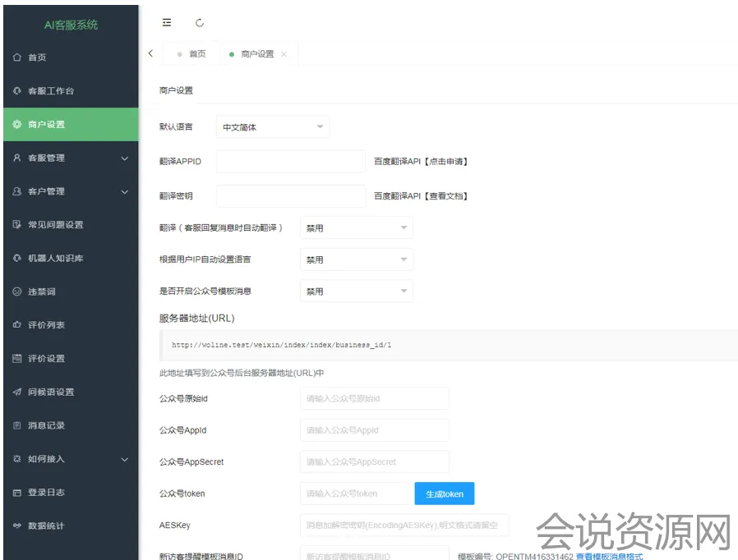Click the sidebar collapse menu icon

tap(167, 23)
